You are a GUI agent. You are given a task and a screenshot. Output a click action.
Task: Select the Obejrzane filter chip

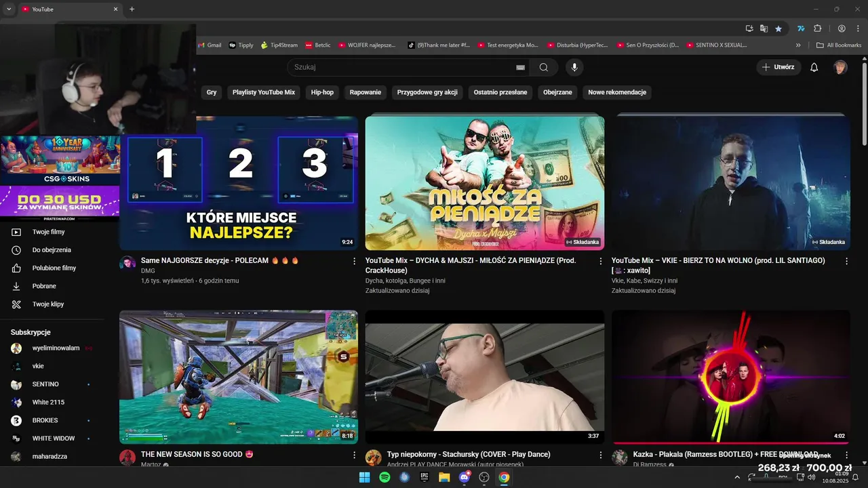557,92
